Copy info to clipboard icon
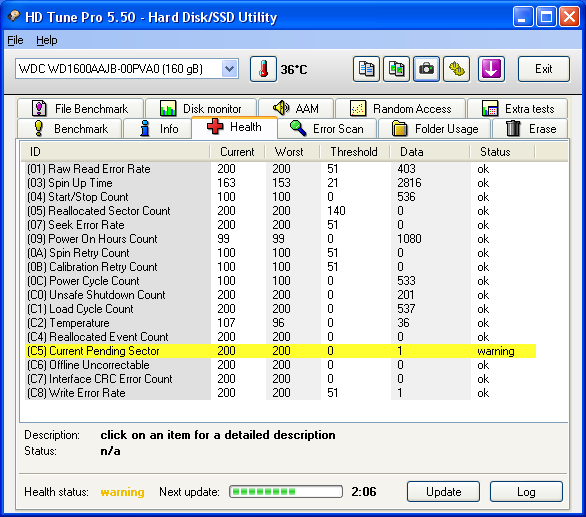586x517 pixels. click(366, 69)
